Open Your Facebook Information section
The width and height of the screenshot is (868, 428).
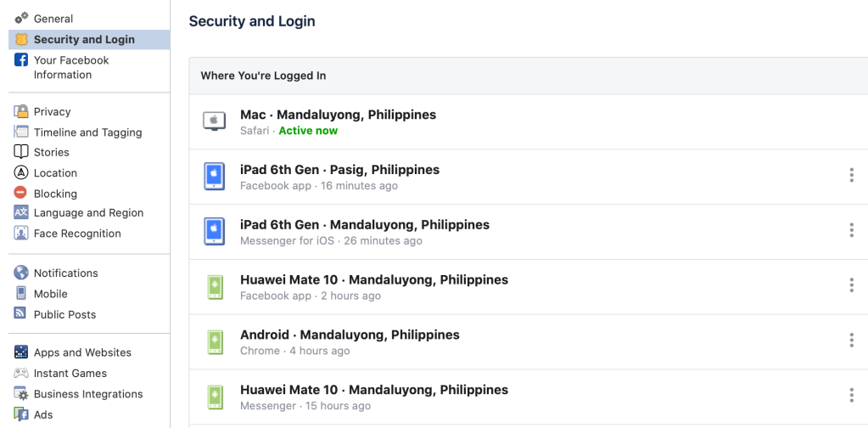[x=71, y=67]
